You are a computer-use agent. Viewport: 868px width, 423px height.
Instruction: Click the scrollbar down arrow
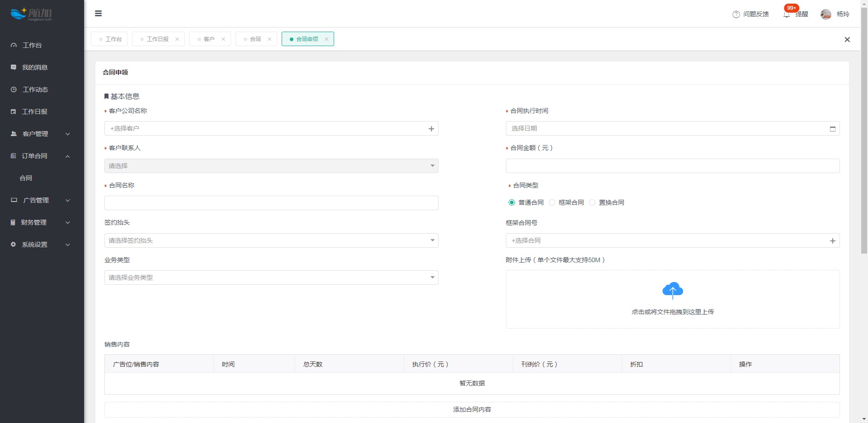(x=864, y=419)
